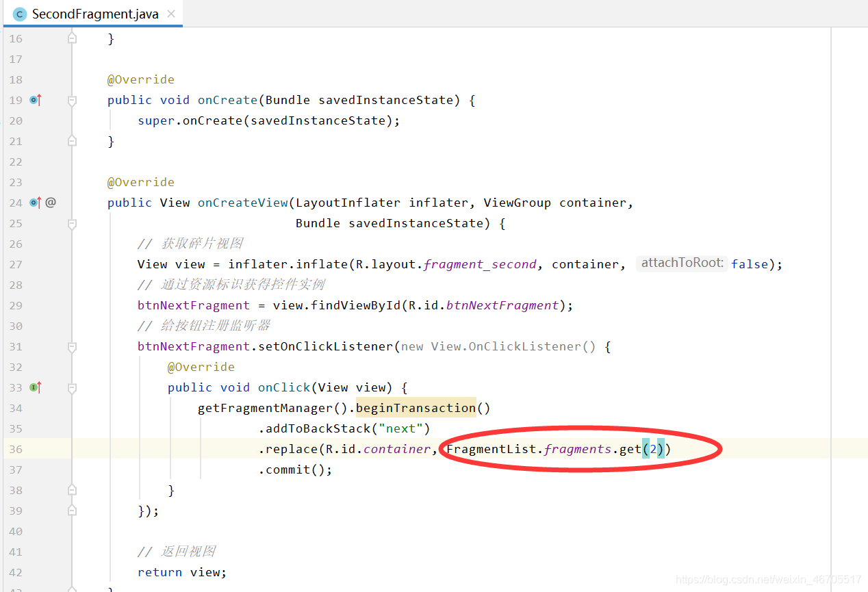
Task: Collapse the code block ending at line 16
Action: tap(72, 39)
